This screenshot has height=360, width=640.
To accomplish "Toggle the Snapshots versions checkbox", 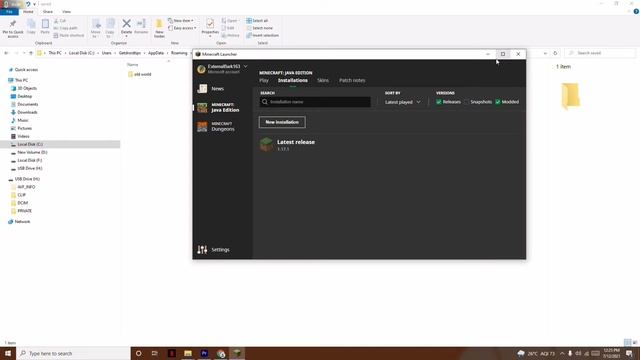I will point(466,102).
